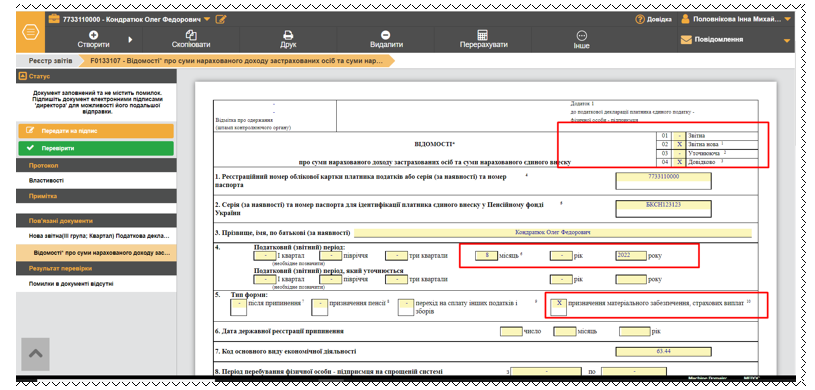The height and width of the screenshot is (390, 815).
Task: Click the registration number field 7733110000
Action: click(x=663, y=181)
